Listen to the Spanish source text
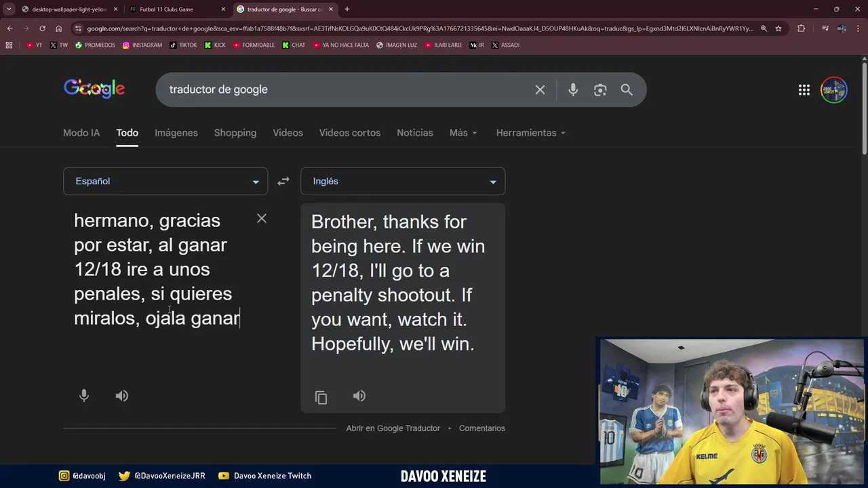868x488 pixels. 122,396
